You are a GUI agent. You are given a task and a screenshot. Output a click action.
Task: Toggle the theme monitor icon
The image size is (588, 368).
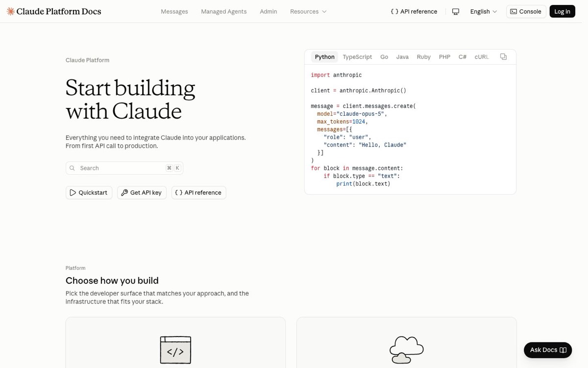pyautogui.click(x=456, y=11)
